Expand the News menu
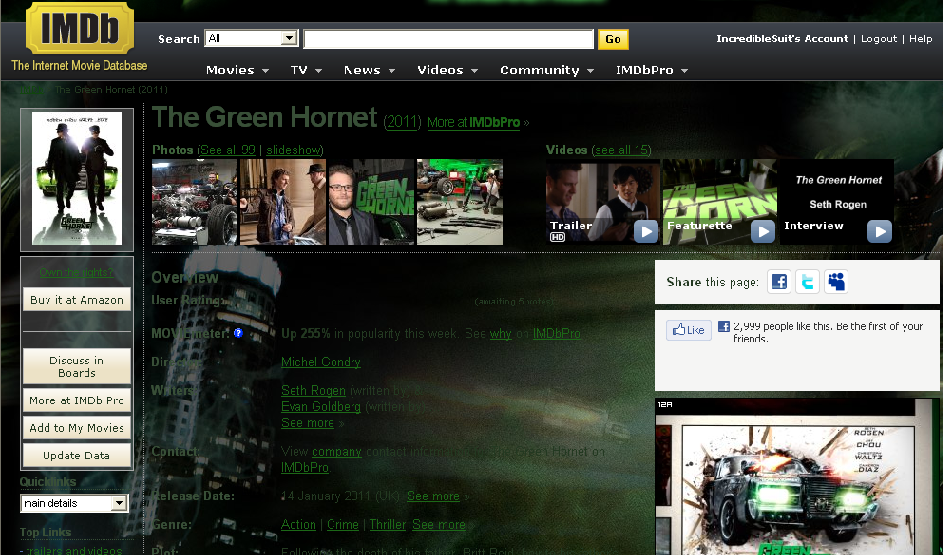This screenshot has width=943, height=555. pos(369,70)
